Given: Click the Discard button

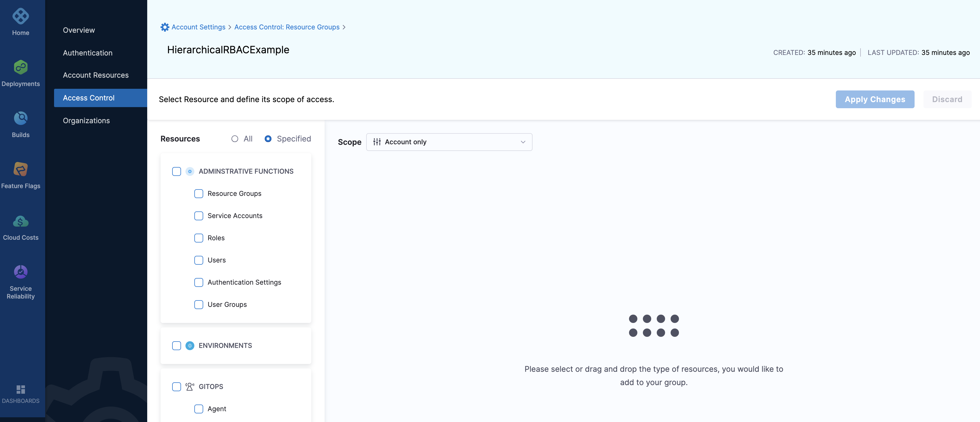Looking at the screenshot, I should (x=947, y=99).
